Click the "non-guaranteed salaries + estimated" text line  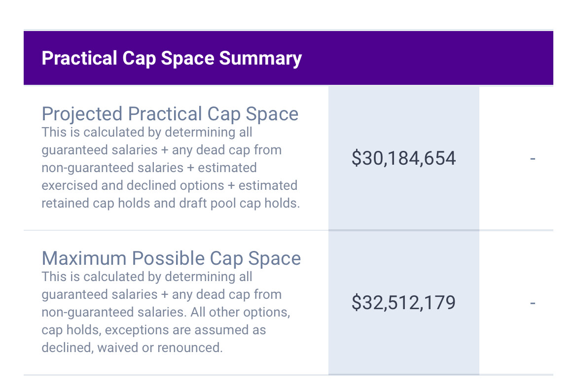149,168
